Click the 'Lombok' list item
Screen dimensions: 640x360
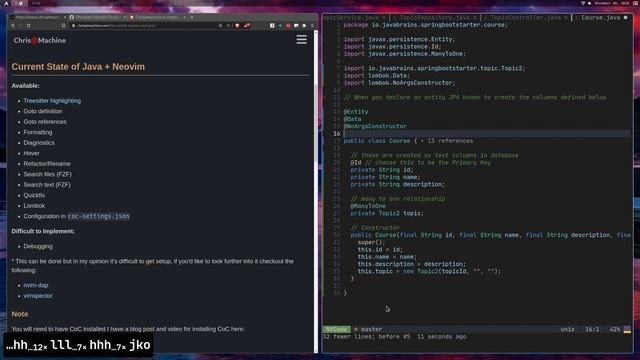(x=34, y=206)
